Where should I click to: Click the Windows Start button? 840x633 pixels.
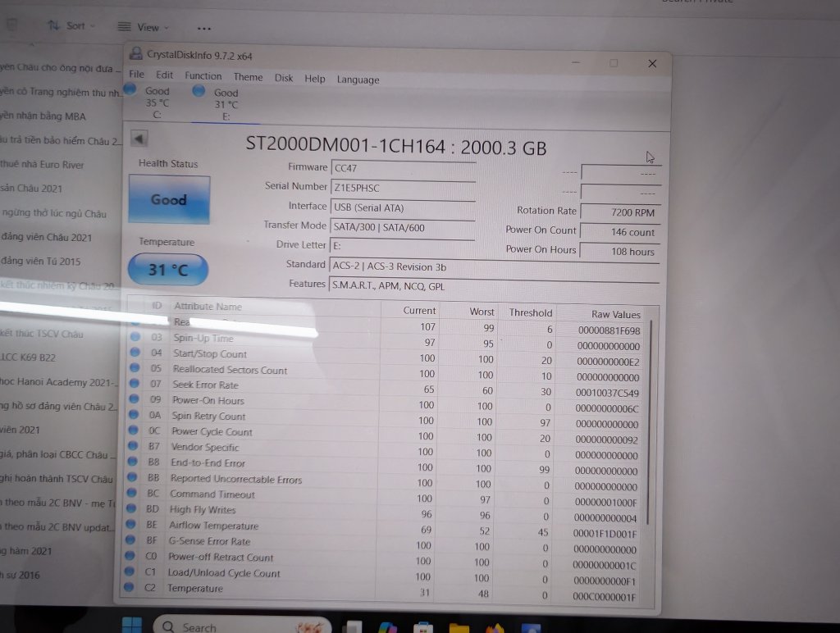[132, 625]
